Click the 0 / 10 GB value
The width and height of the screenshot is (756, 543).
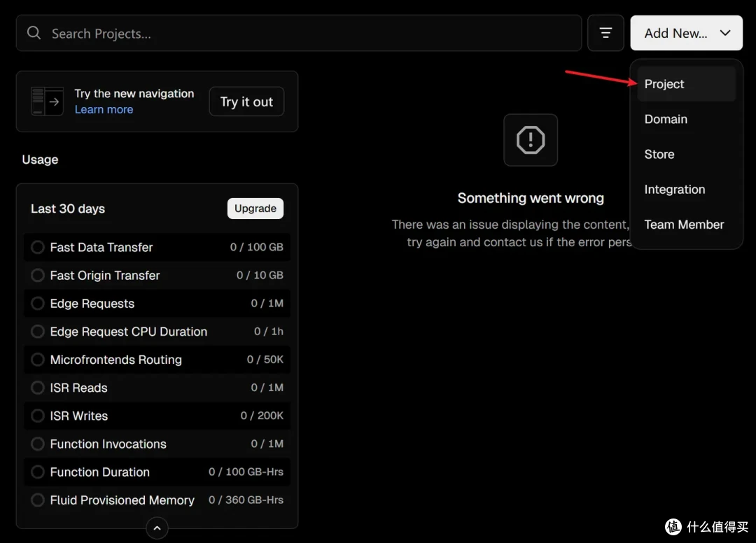pos(260,275)
